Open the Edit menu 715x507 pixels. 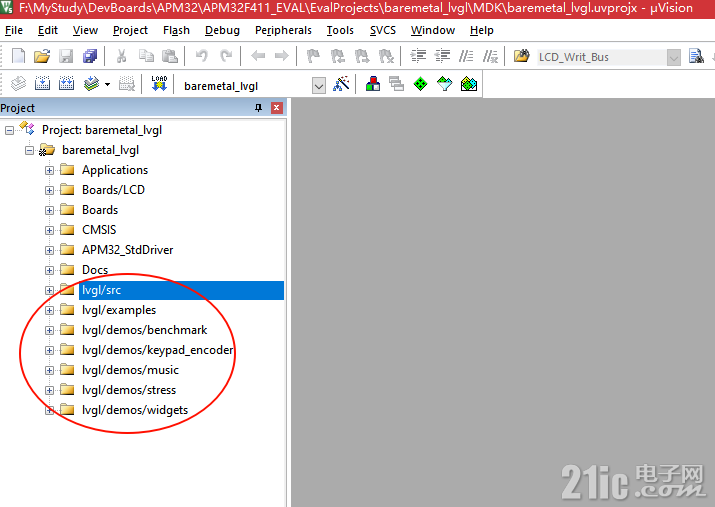[x=47, y=30]
